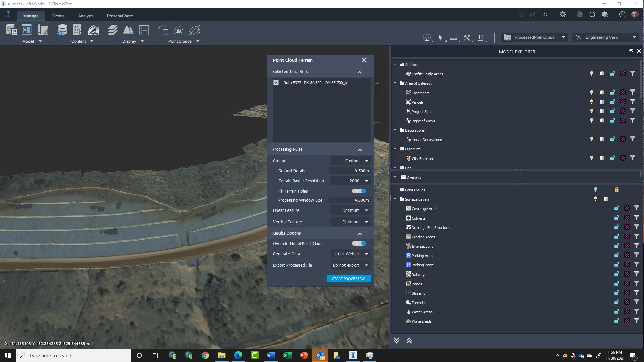The width and height of the screenshot is (644, 362).
Task: Open the Utilities tools icon in the toolbar
Action: (x=467, y=38)
